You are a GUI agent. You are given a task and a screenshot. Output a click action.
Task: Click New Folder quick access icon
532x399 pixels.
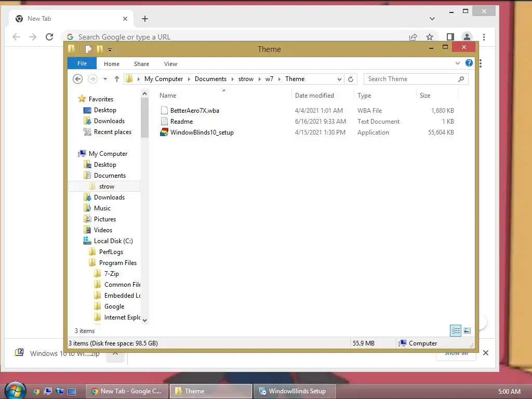(x=100, y=49)
